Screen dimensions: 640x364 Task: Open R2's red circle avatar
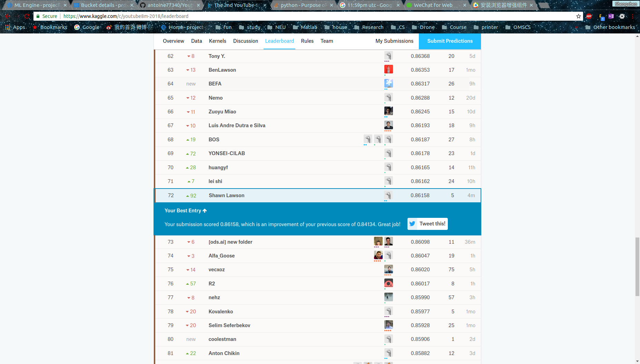click(x=388, y=283)
